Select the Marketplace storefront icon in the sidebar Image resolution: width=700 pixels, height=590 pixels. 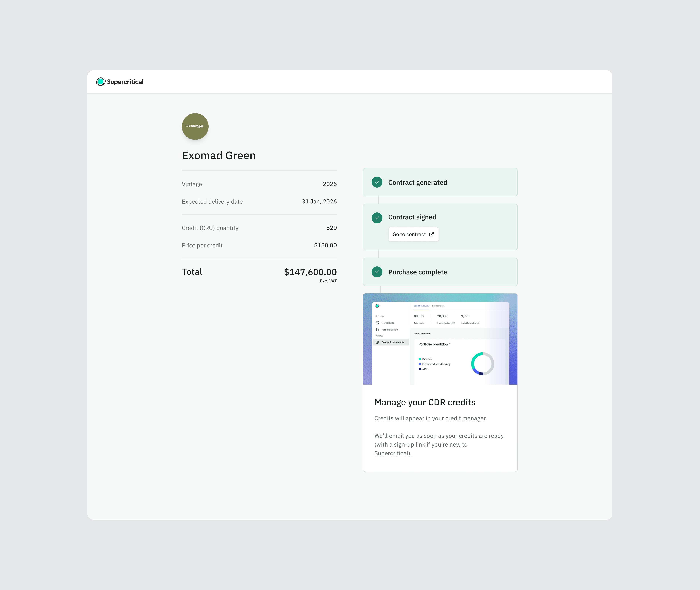(x=377, y=323)
